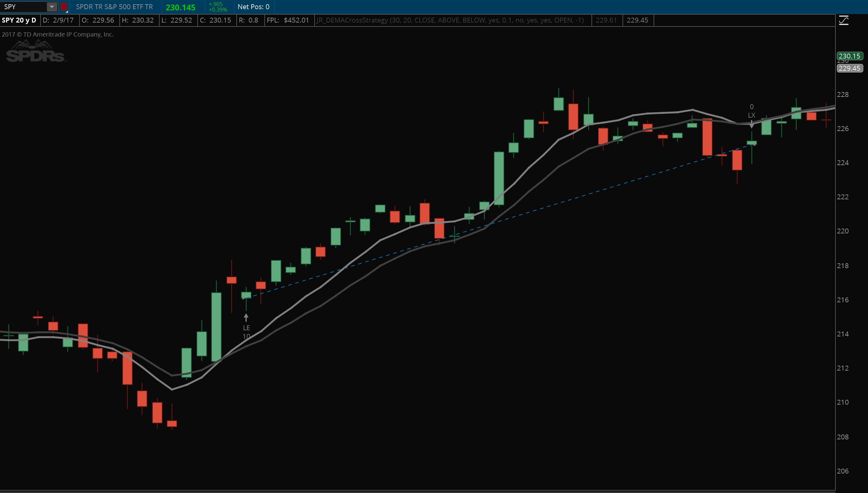Click the +0.39% net change value
The width and height of the screenshot is (868, 493).
(218, 9)
